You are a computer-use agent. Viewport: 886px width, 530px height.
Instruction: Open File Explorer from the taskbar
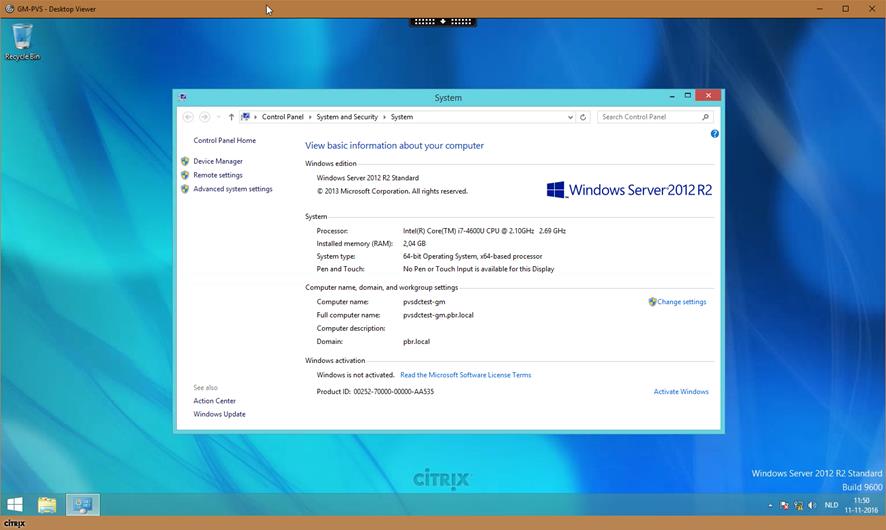[x=47, y=505]
